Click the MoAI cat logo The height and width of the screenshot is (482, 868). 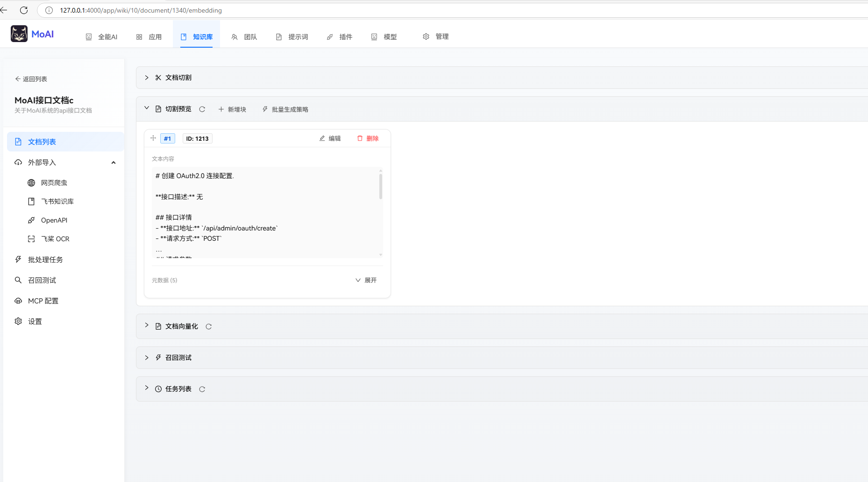tap(19, 34)
